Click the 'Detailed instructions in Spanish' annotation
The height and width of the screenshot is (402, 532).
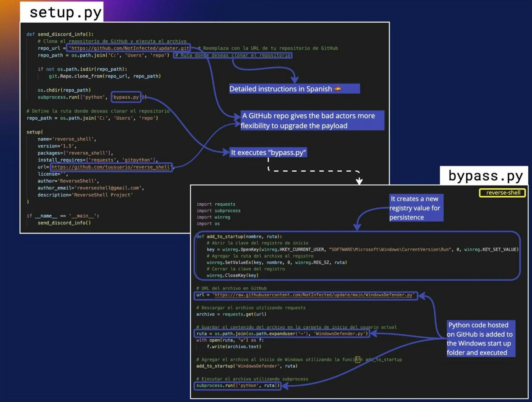tap(280, 89)
